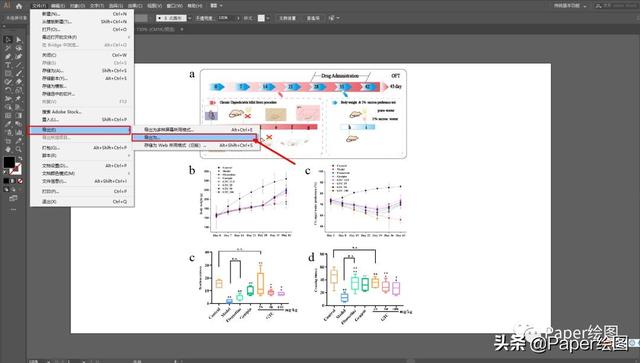Choose Open file entry with Ctrl+O
This screenshot has width=640, height=363.
82,29
